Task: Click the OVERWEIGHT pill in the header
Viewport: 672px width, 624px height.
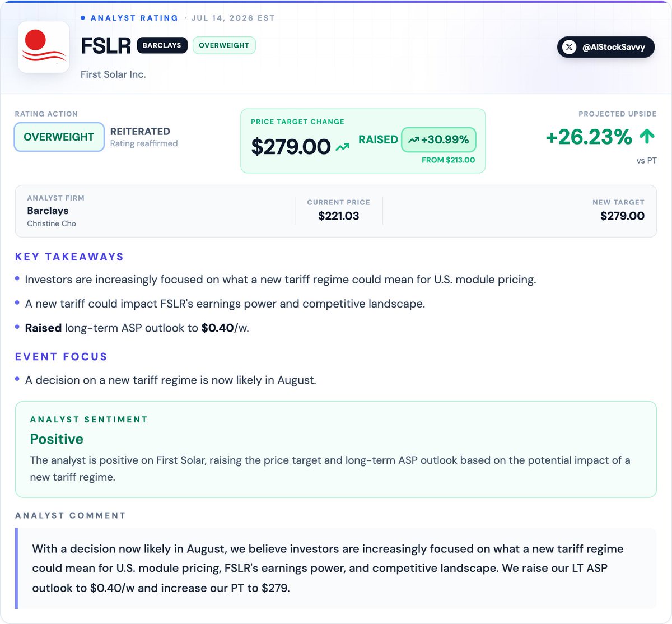Action: tap(224, 45)
